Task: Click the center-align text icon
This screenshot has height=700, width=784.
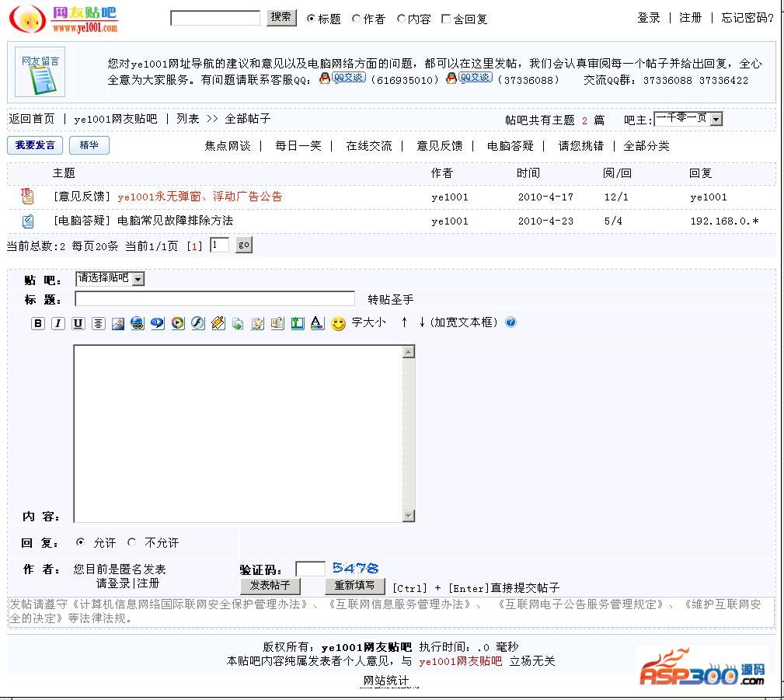Action: pyautogui.click(x=98, y=323)
